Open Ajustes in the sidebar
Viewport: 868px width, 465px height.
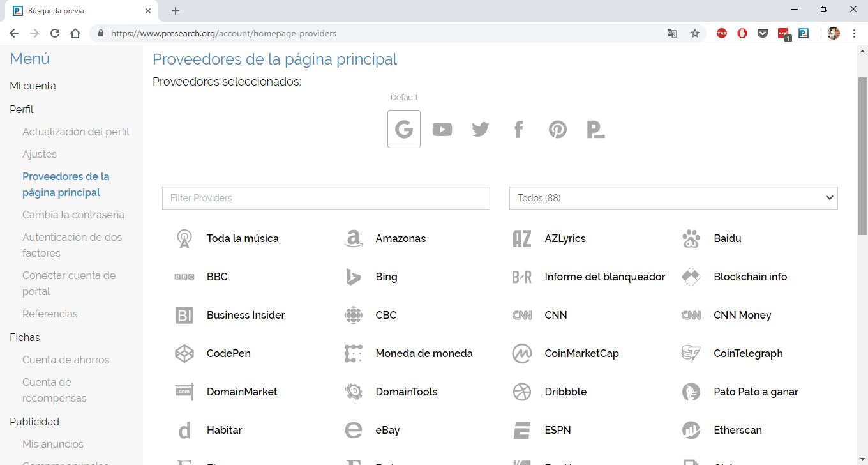click(40, 154)
